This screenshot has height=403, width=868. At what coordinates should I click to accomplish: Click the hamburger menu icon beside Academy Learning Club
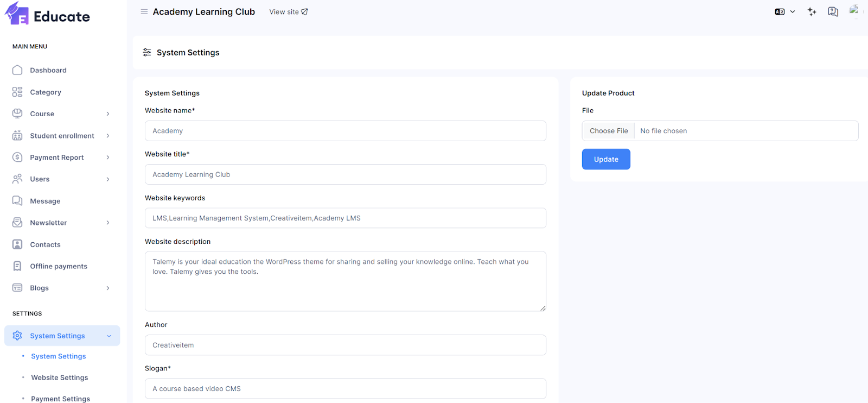pyautogui.click(x=144, y=11)
